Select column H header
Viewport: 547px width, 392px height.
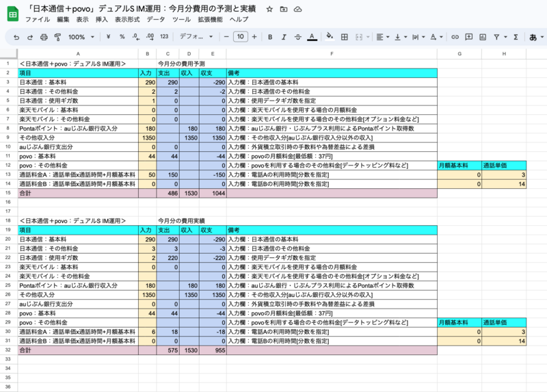coord(504,54)
